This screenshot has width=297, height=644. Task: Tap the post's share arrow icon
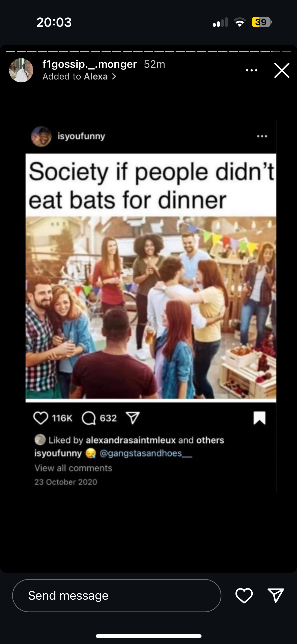[133, 418]
